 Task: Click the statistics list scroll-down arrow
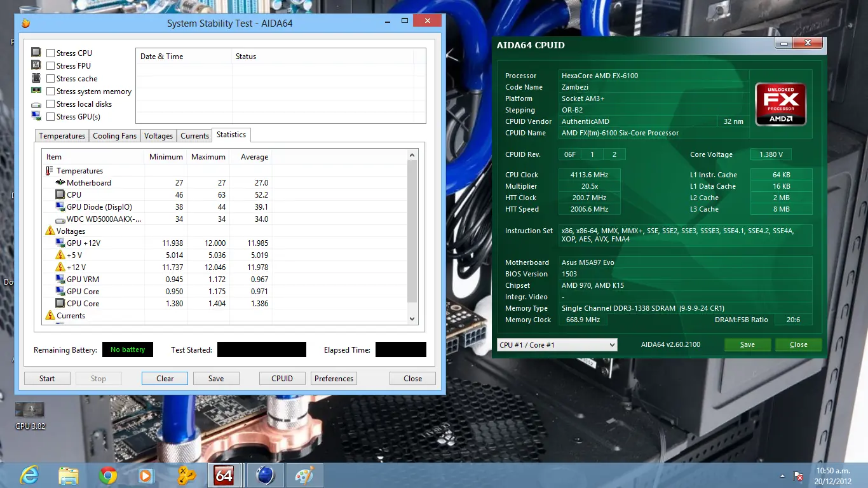click(412, 319)
